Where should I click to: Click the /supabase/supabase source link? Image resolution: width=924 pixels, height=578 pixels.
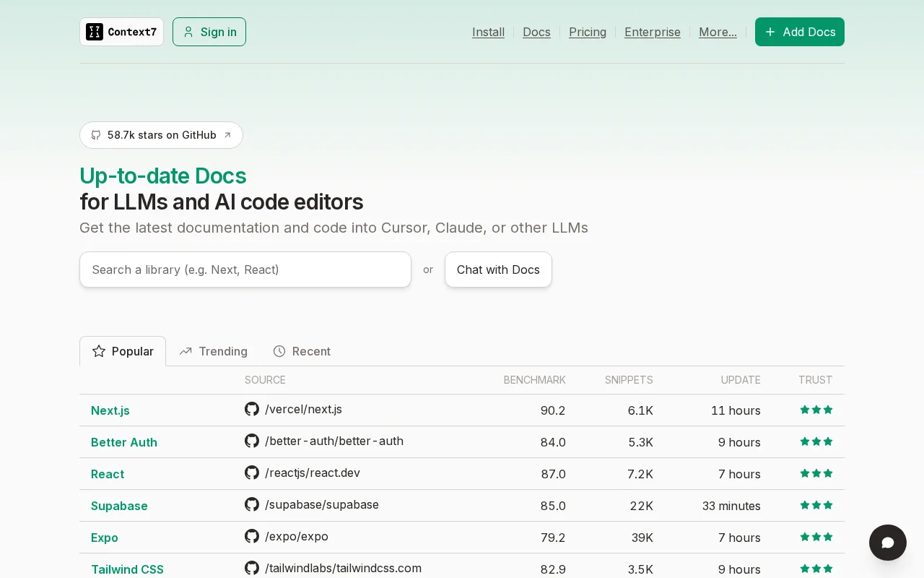click(x=322, y=504)
